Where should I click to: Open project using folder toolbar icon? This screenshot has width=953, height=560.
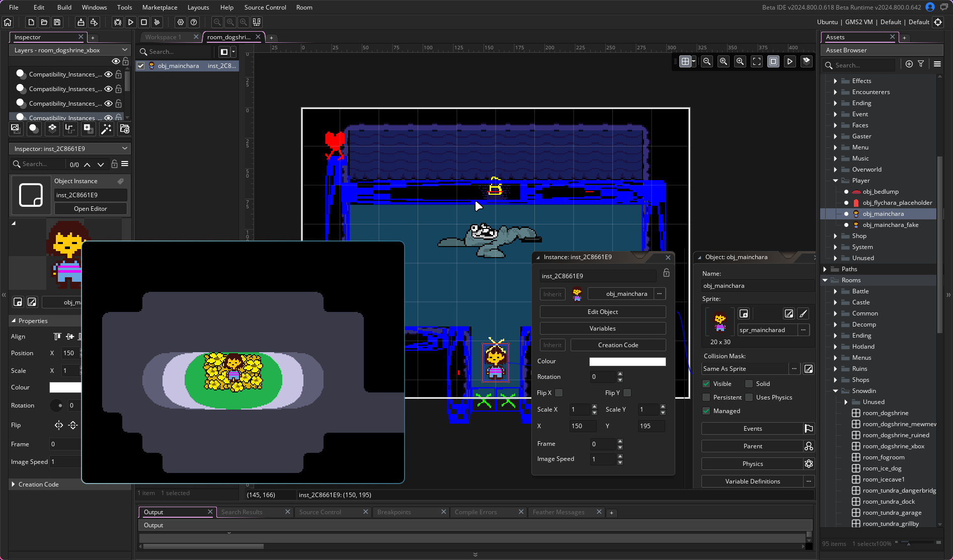coord(44,22)
